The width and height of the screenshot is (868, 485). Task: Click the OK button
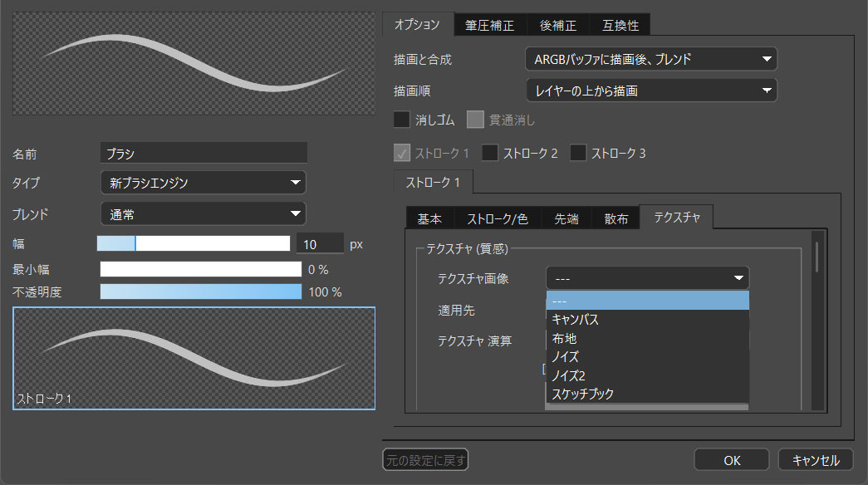732,459
